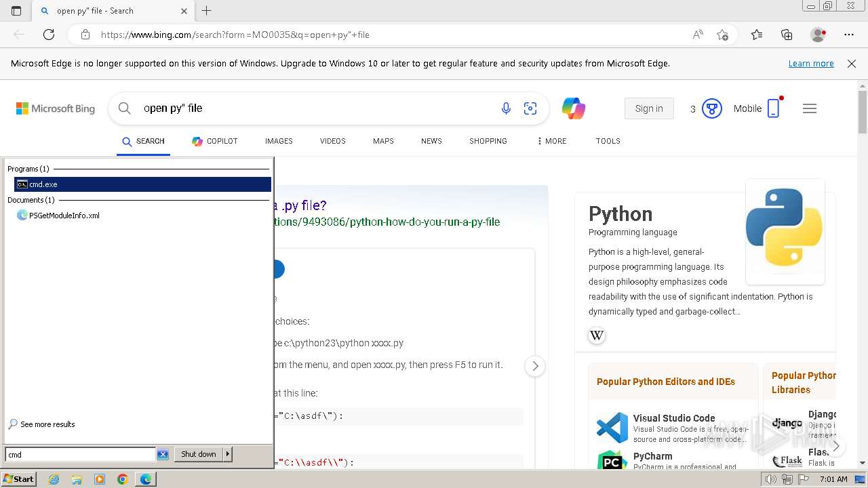This screenshot has height=488, width=868.
Task: Open the Mobile phone icon link
Action: click(773, 108)
